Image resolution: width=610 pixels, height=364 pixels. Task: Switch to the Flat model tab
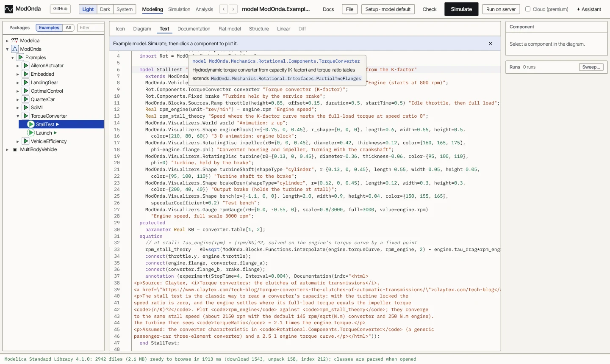coord(230,29)
